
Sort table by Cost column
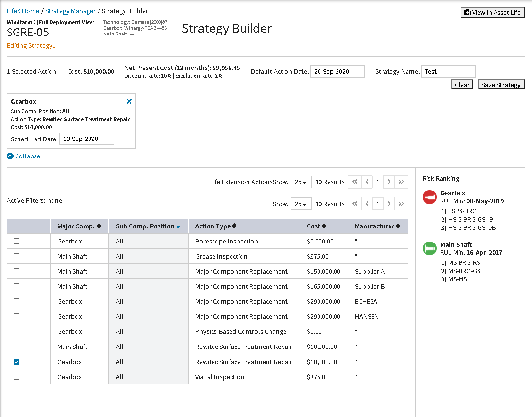pyautogui.click(x=317, y=226)
